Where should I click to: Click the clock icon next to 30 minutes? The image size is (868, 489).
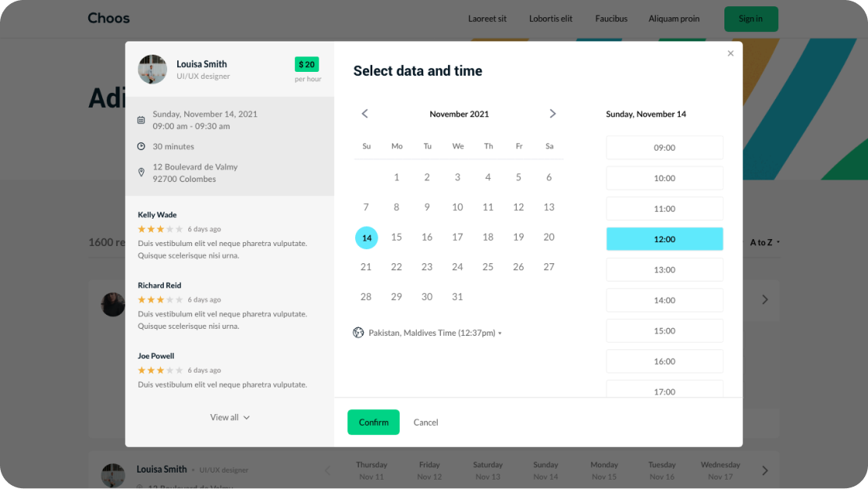pyautogui.click(x=141, y=147)
